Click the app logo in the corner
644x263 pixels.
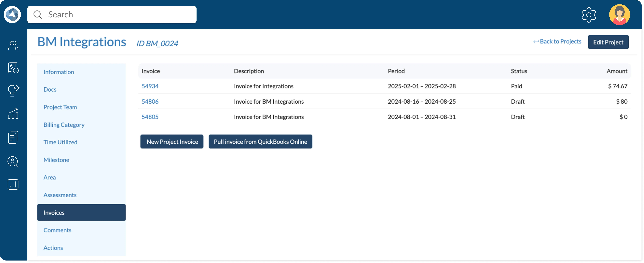click(x=12, y=14)
